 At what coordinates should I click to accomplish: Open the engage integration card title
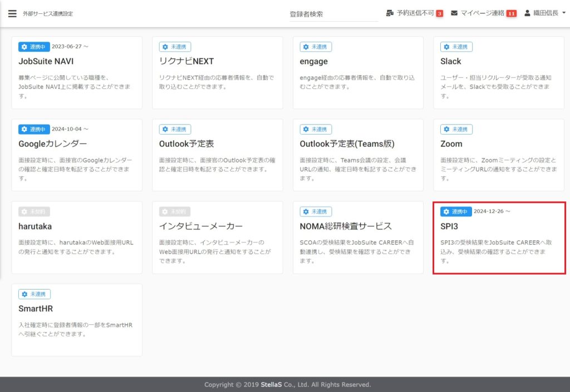coord(313,61)
